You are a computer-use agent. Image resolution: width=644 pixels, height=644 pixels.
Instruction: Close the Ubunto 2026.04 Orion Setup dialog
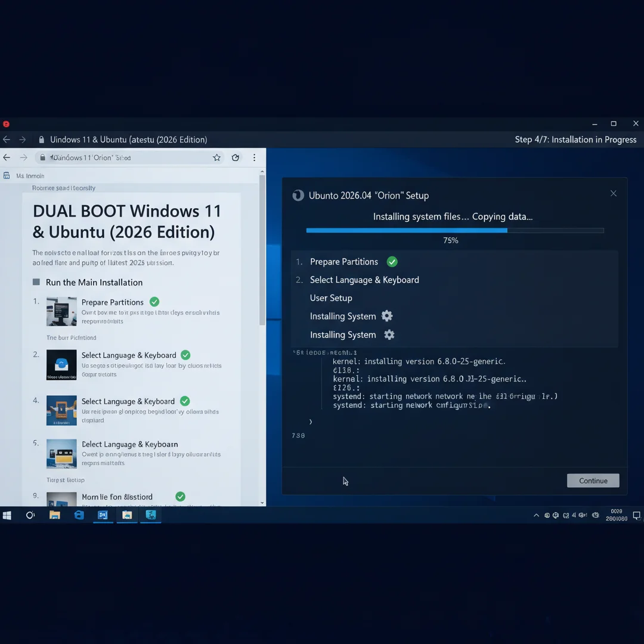[613, 193]
